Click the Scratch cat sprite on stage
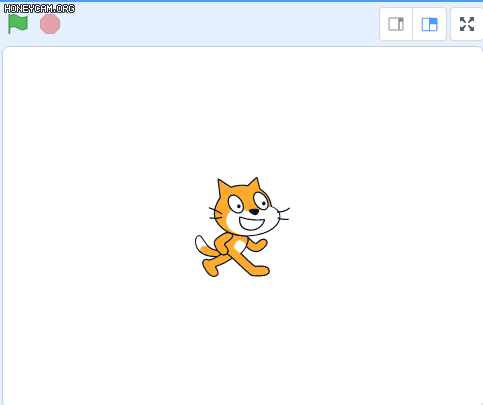Viewport: 483px width, 405px height. click(242, 227)
